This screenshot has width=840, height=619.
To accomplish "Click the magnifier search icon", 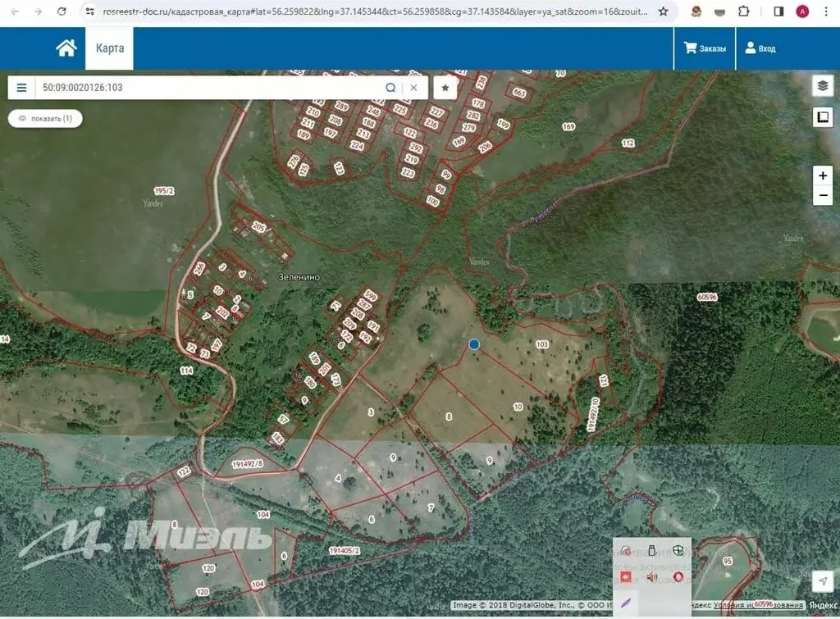I will click(x=390, y=87).
